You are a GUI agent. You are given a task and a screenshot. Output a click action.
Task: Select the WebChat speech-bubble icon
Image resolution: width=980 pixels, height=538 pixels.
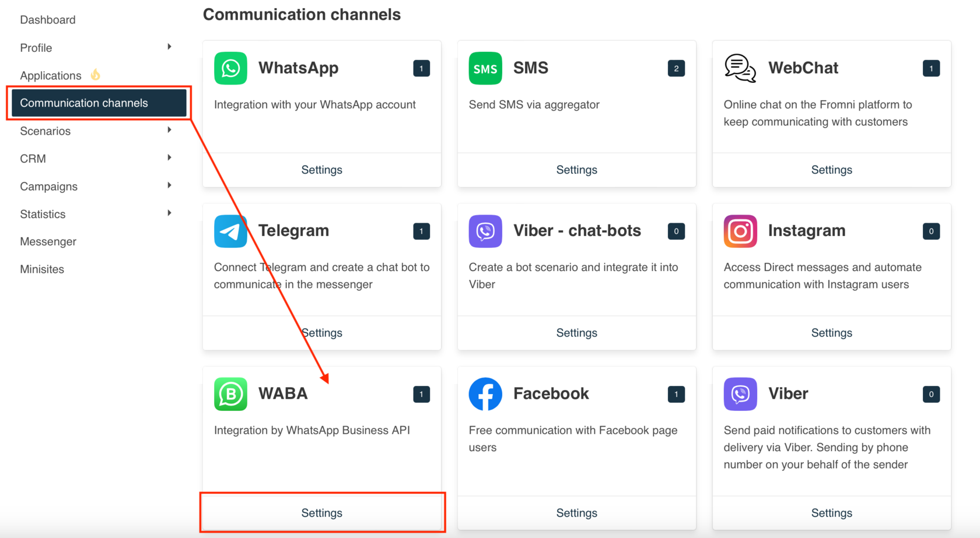pyautogui.click(x=740, y=68)
